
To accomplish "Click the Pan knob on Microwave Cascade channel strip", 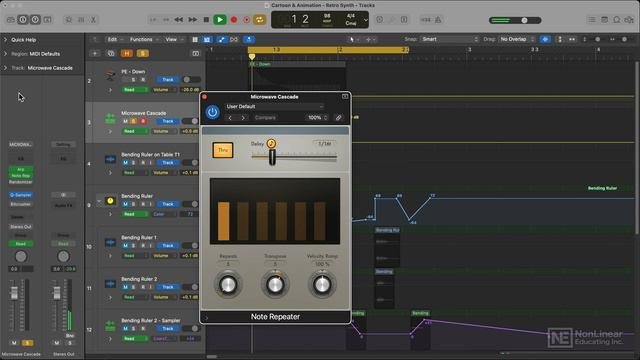I will [21, 256].
